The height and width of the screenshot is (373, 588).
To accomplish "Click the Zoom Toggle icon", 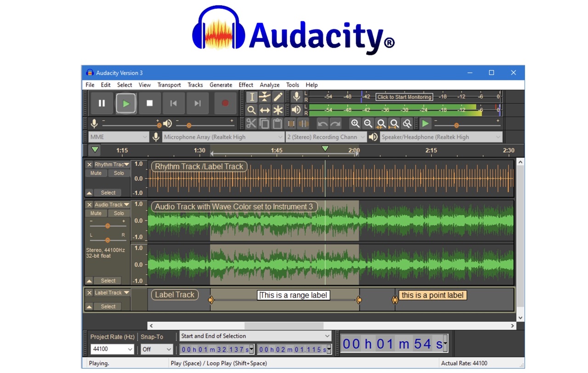I will tap(407, 124).
